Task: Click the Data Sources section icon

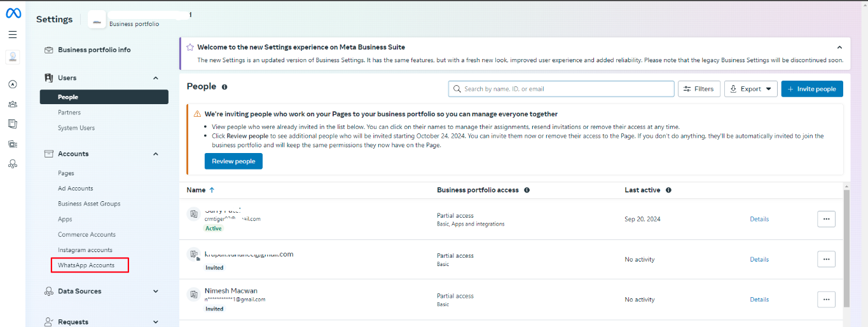Action: click(x=49, y=291)
